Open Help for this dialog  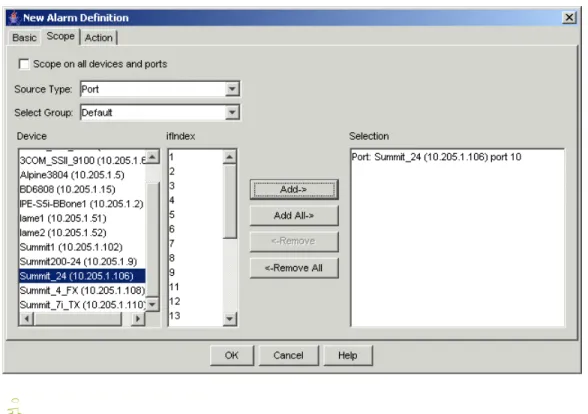tap(348, 355)
